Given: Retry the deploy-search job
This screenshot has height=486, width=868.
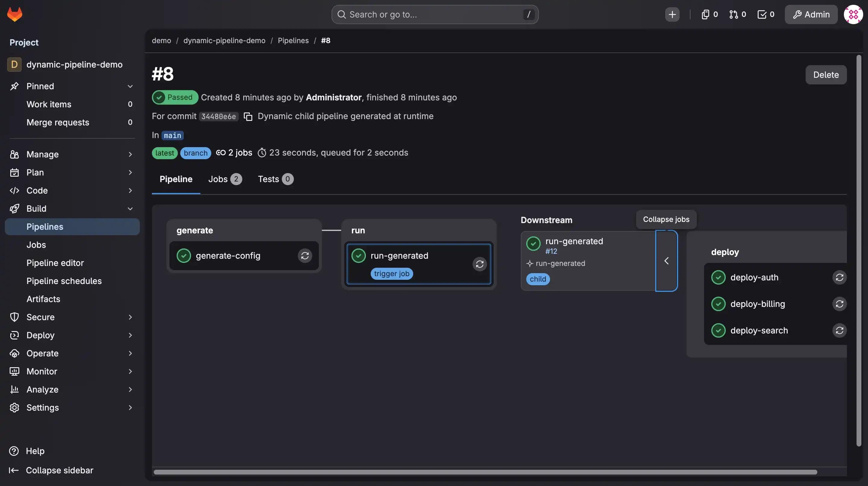Looking at the screenshot, I should (x=839, y=331).
